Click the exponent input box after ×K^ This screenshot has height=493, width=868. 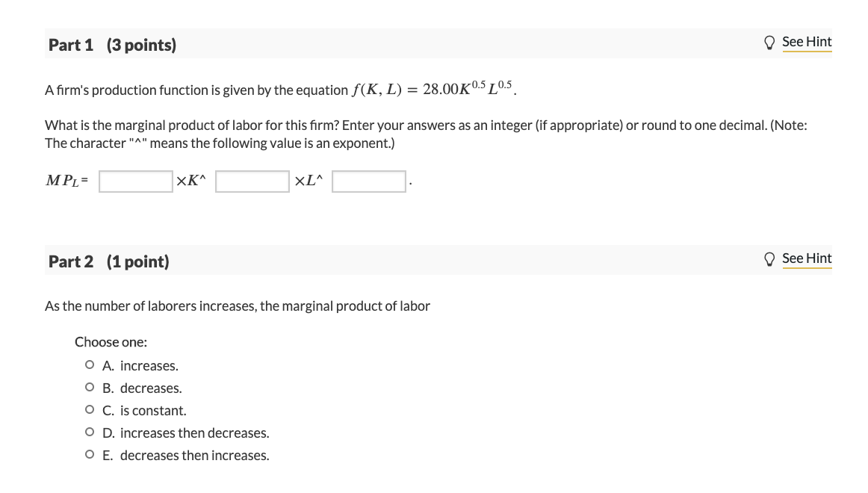[x=252, y=180]
